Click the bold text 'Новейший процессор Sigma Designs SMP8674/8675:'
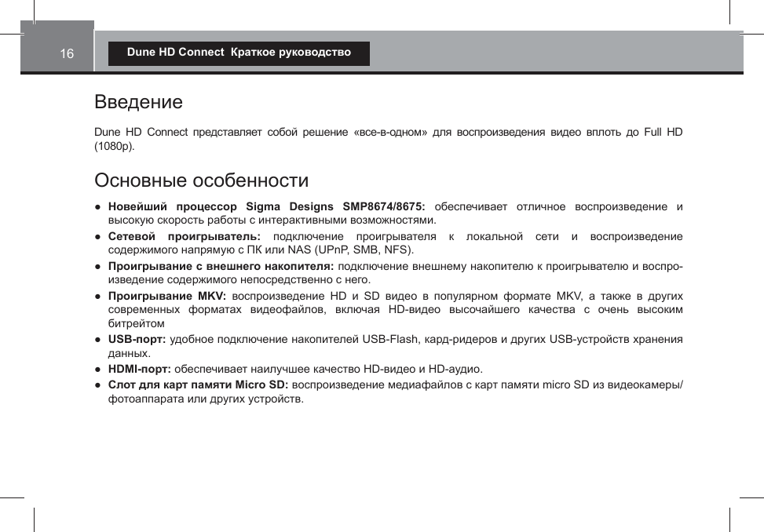The width and height of the screenshot is (764, 532). [266, 207]
